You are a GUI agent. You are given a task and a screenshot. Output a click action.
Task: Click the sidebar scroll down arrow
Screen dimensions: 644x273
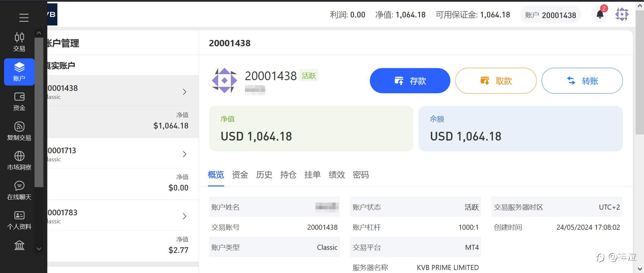click(39, 249)
